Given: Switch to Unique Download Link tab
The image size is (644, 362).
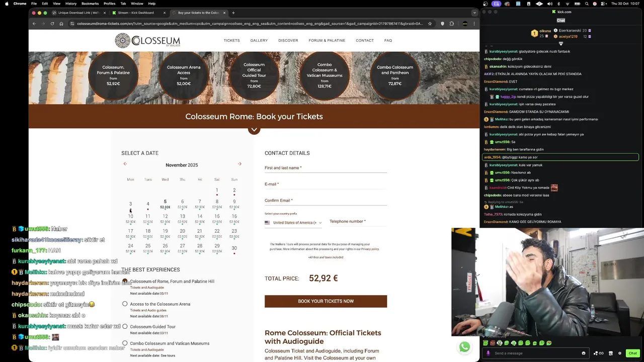Looking at the screenshot, I should [x=79, y=13].
